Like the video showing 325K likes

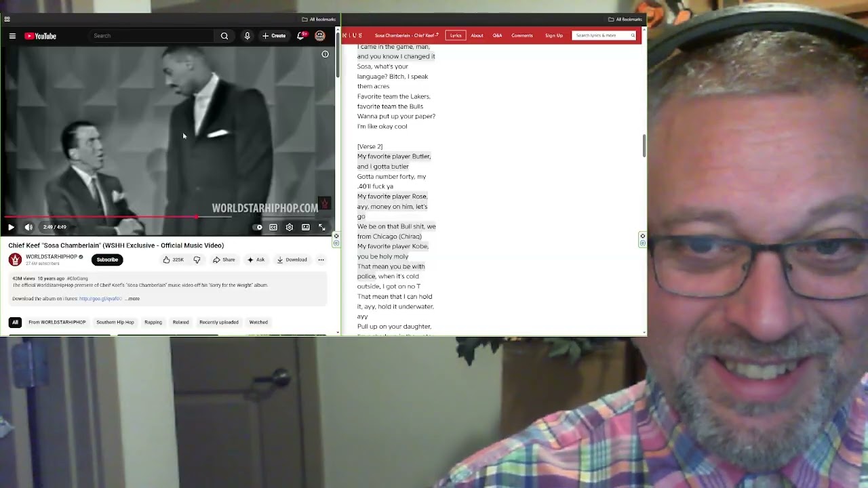tap(174, 260)
